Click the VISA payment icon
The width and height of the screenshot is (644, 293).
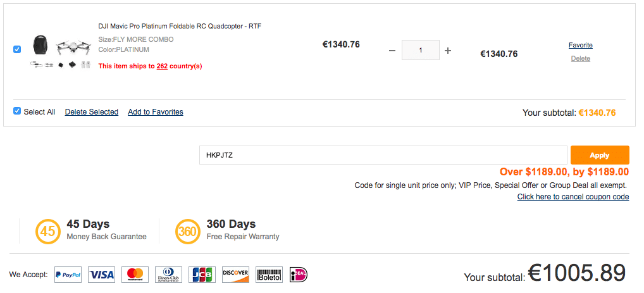[x=101, y=275]
